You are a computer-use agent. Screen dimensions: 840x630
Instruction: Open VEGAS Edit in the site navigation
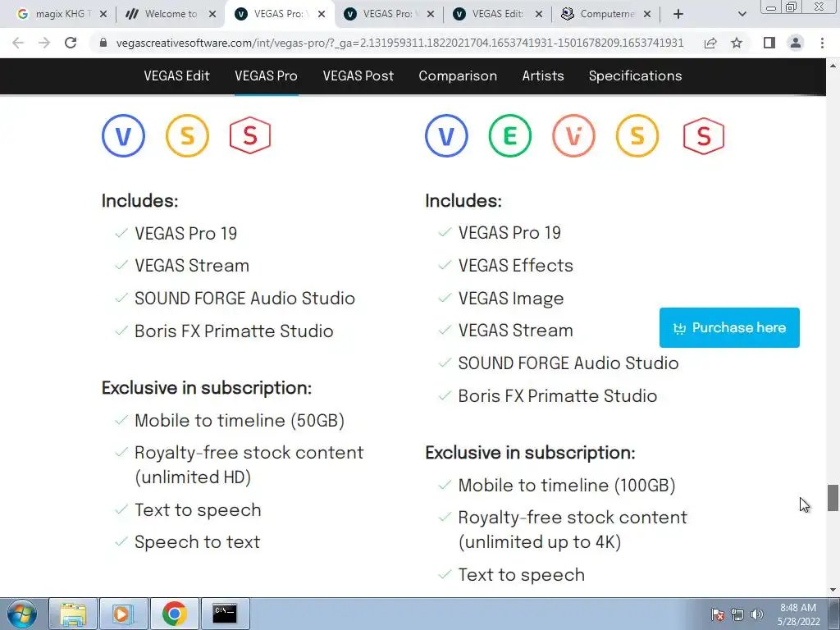coord(176,76)
